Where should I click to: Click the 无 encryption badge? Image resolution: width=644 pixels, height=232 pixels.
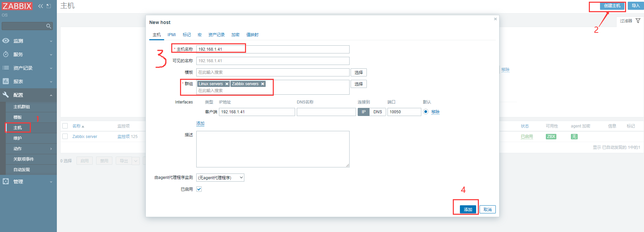click(x=574, y=137)
